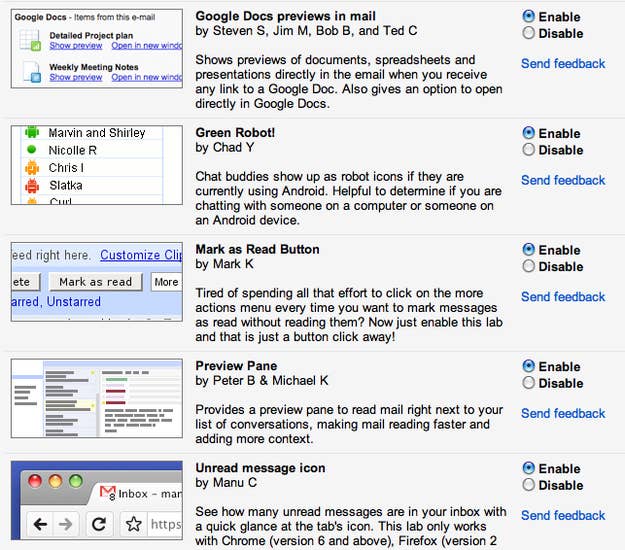Click green robot icon next to Marvin and Shirley
This screenshot has height=550, width=625.
[32, 132]
